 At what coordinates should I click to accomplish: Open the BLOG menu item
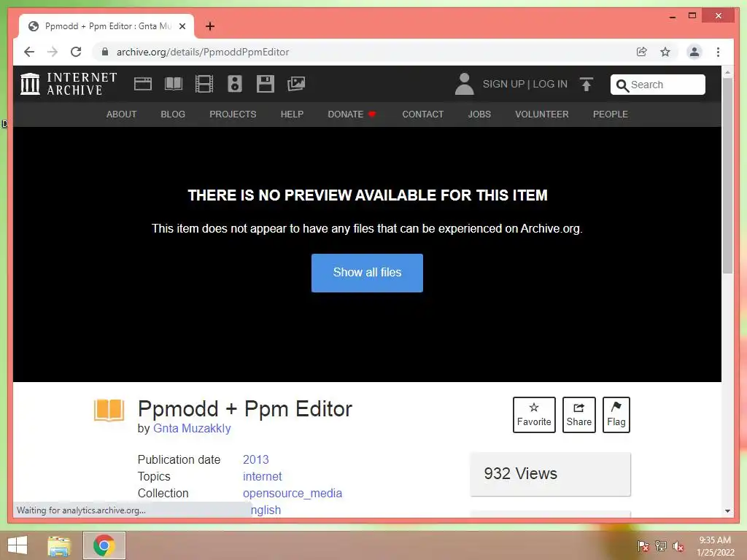(173, 114)
